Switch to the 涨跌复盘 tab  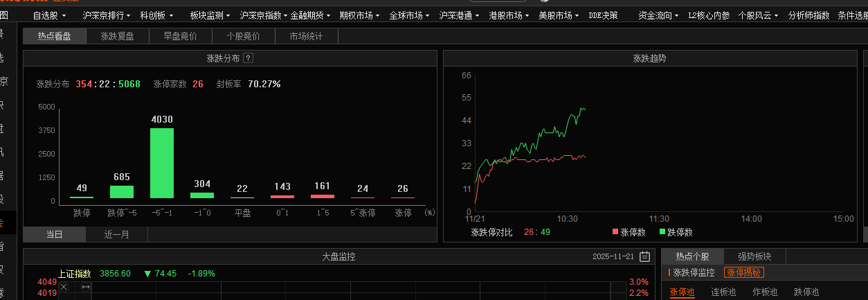(x=118, y=36)
